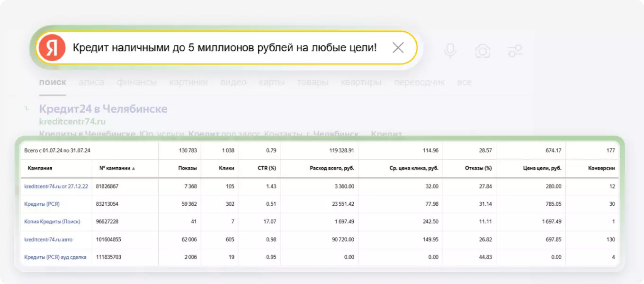Open search settings sliders icon
The height and width of the screenshot is (284, 644).
point(515,51)
